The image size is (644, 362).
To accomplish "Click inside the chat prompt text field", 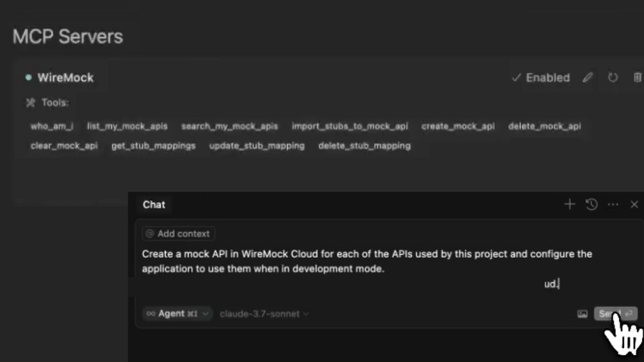I will [367, 268].
